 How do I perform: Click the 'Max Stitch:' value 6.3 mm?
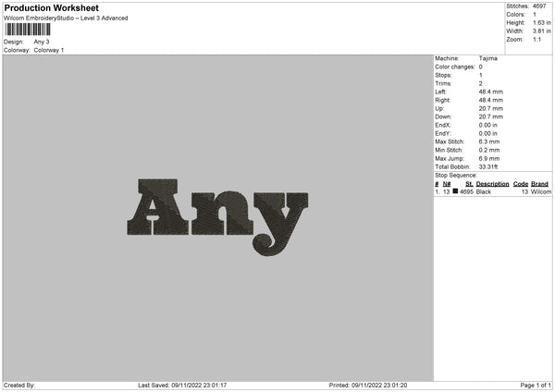point(489,141)
